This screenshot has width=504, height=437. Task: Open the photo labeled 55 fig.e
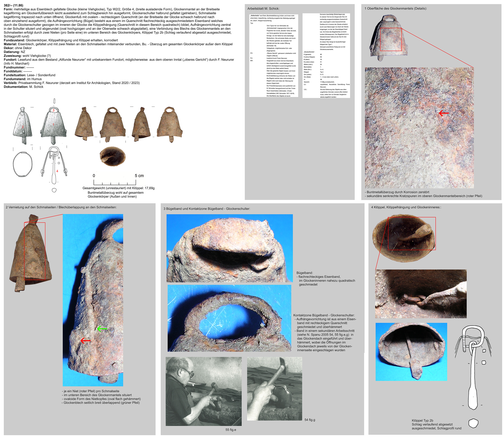pos(203,391)
